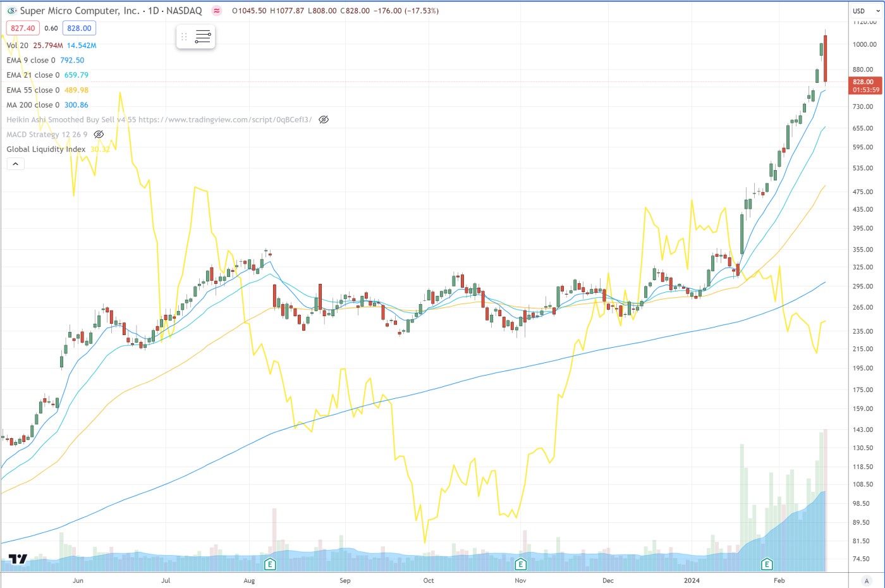Click the MA 200 value 300.86

pos(76,105)
